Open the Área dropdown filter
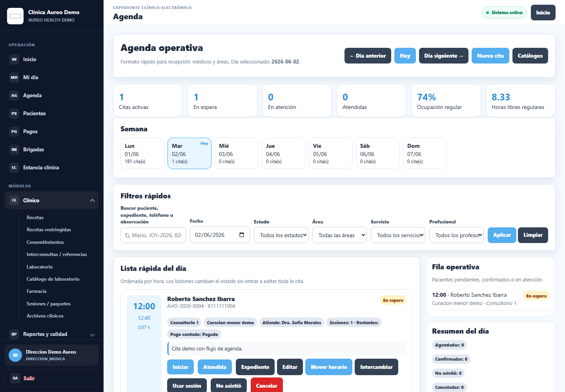This screenshot has width=565, height=392. (x=339, y=235)
